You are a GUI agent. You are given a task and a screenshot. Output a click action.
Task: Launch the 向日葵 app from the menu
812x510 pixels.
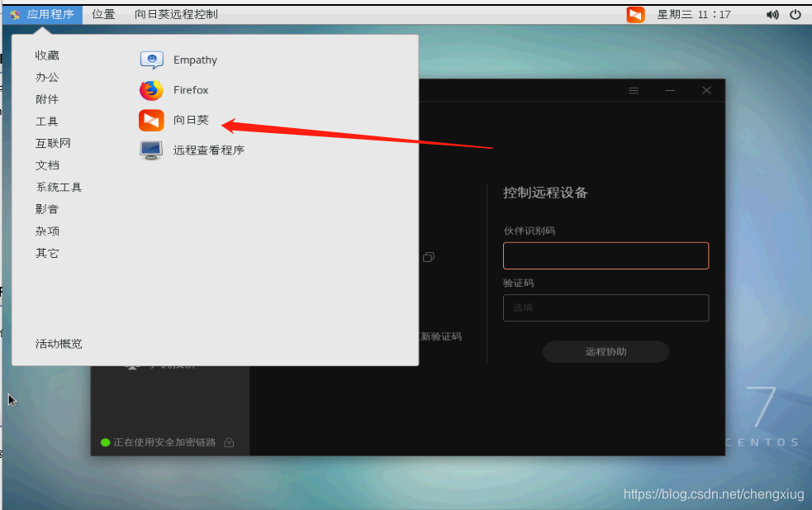(x=173, y=120)
